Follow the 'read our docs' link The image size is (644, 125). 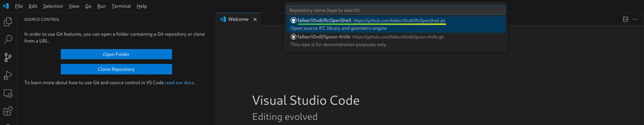coord(179,82)
